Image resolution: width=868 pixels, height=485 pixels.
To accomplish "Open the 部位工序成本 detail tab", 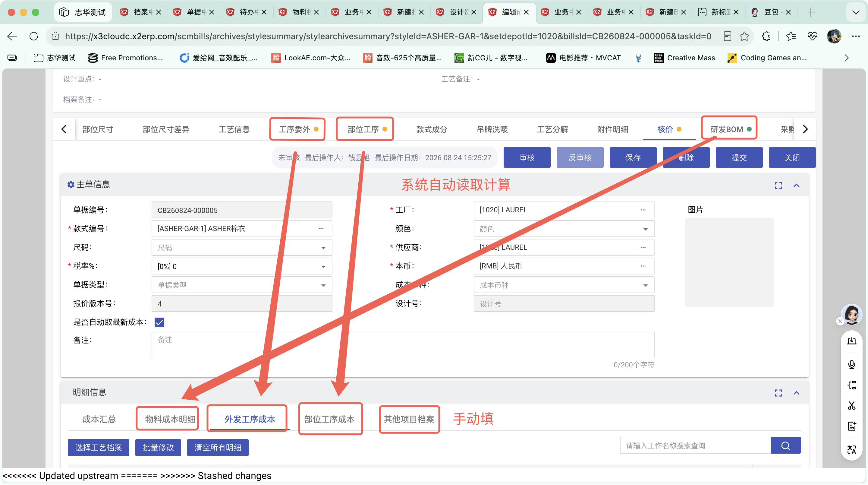I will tap(329, 419).
